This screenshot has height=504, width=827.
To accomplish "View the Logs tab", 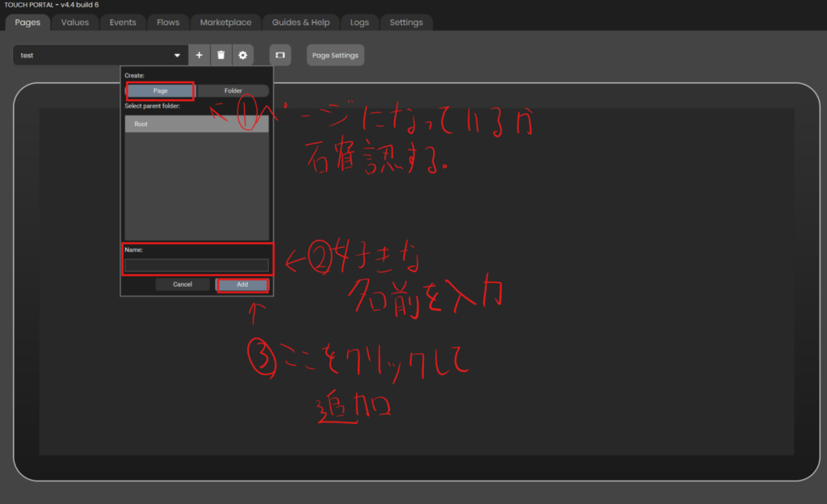I will pyautogui.click(x=359, y=23).
